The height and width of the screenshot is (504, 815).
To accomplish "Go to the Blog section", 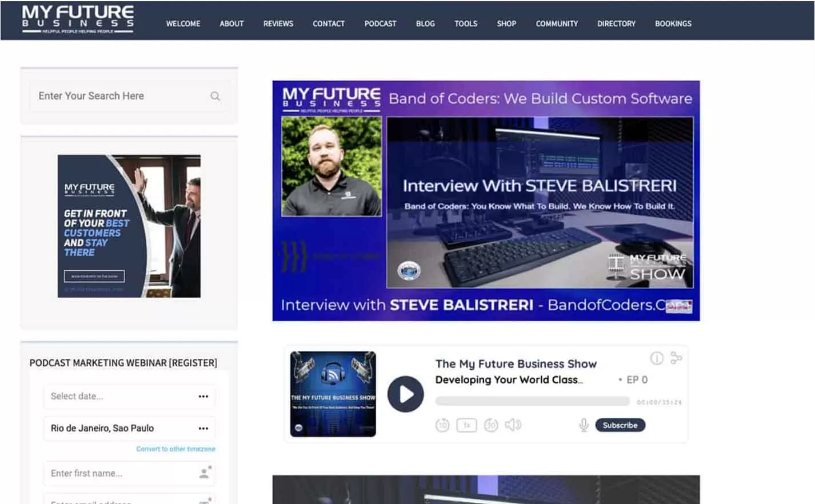I will tap(425, 23).
